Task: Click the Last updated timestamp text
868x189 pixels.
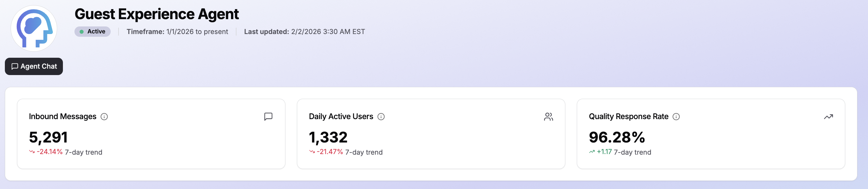Action: pos(304,32)
